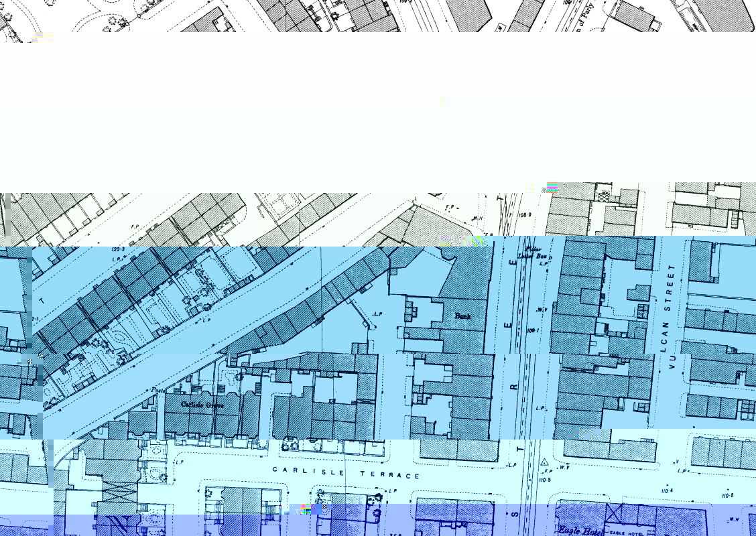
Task: Click the "Pillar Letter Box" annotation
Action: point(533,253)
